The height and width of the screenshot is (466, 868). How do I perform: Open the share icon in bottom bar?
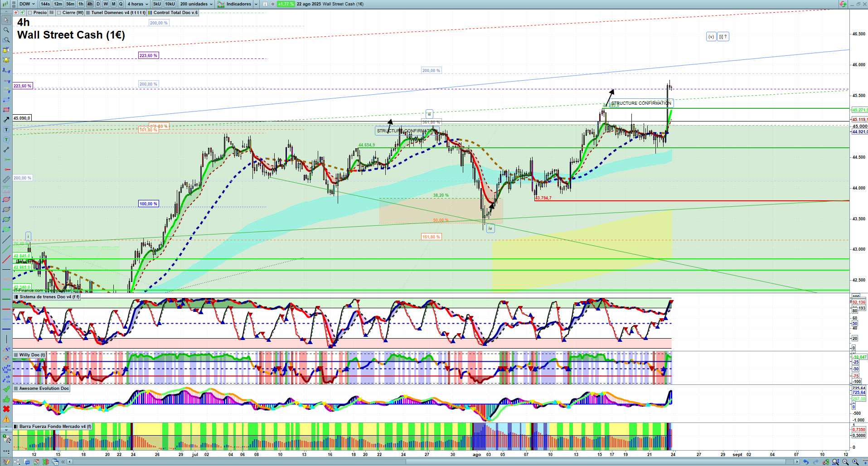[17, 462]
